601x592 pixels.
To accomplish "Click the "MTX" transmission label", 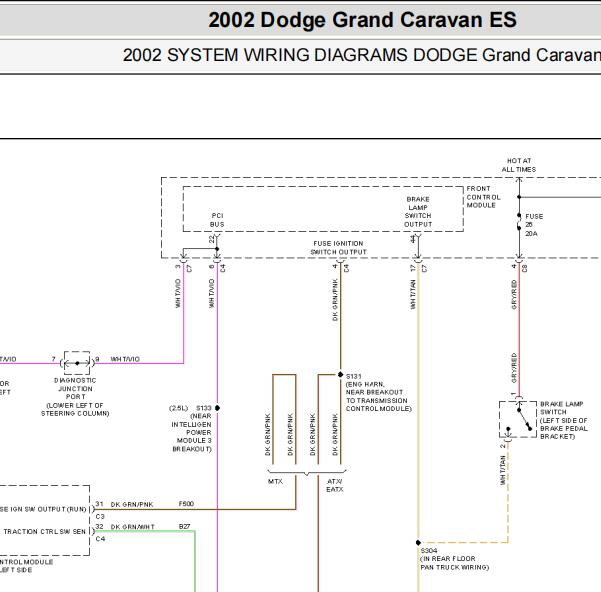I will point(275,482).
